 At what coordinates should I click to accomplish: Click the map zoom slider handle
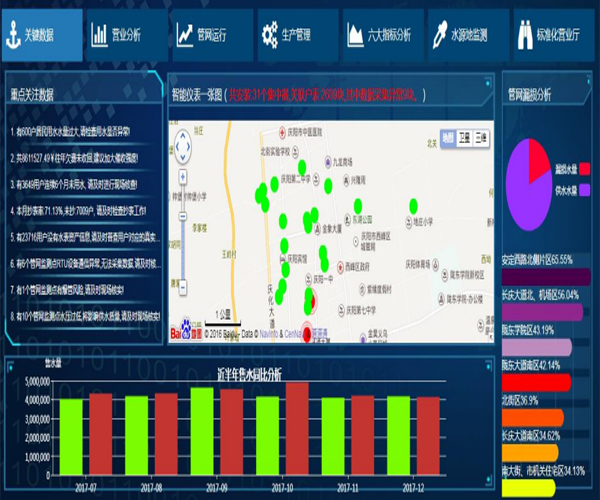tap(183, 216)
